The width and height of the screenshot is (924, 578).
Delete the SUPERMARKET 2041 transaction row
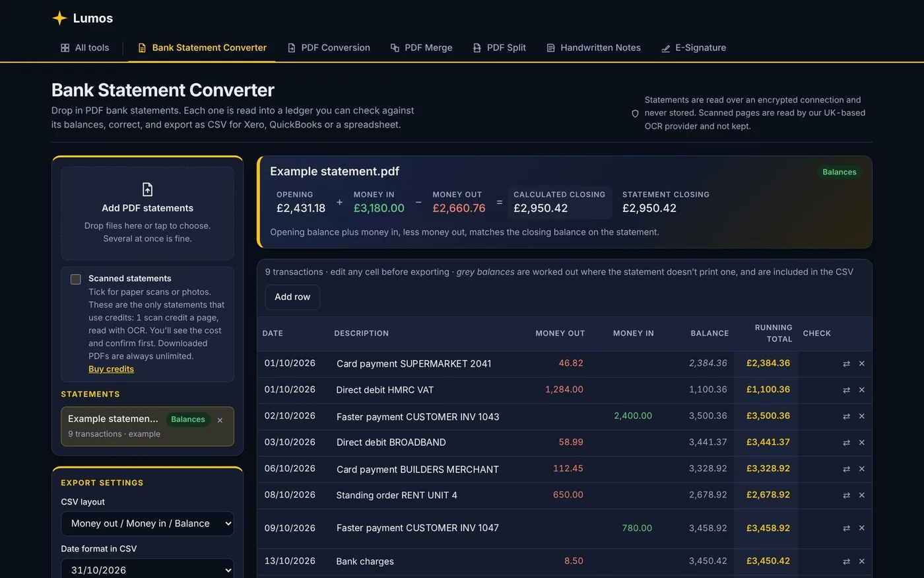click(x=862, y=363)
